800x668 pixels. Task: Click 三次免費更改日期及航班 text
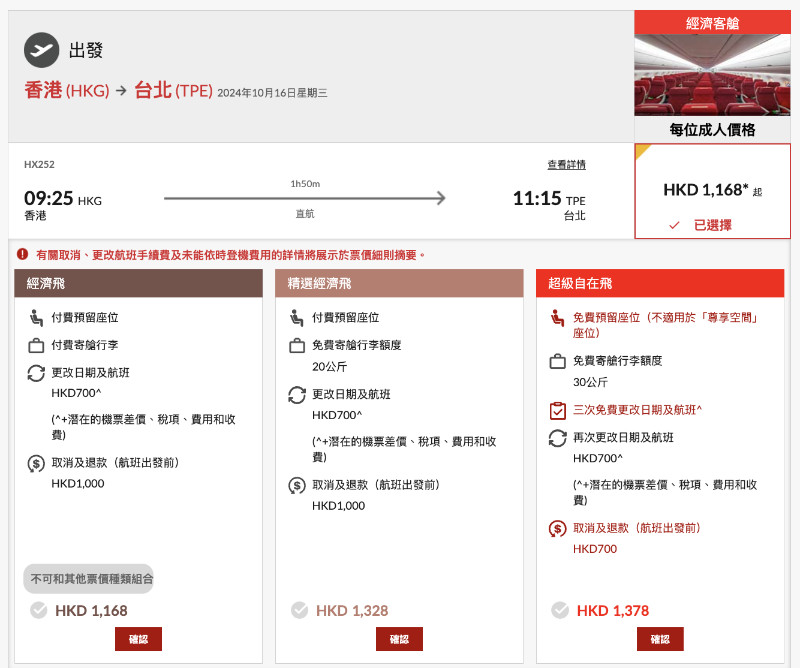tap(637, 410)
